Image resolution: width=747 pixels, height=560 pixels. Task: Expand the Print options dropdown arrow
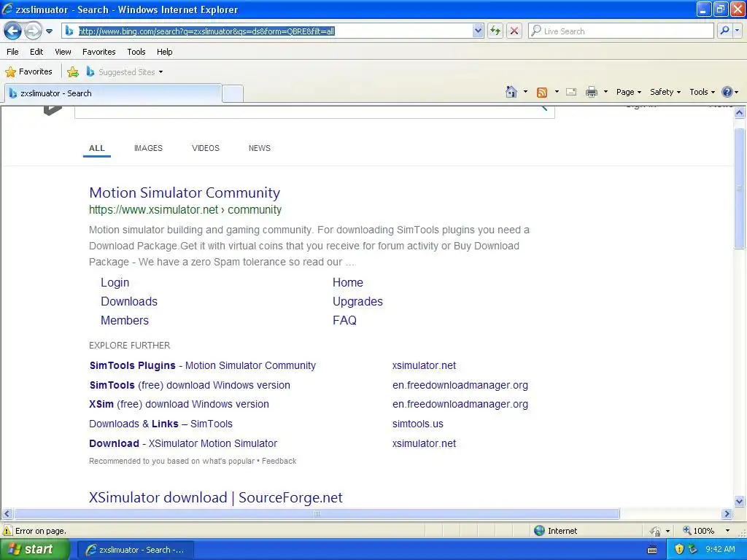[605, 92]
